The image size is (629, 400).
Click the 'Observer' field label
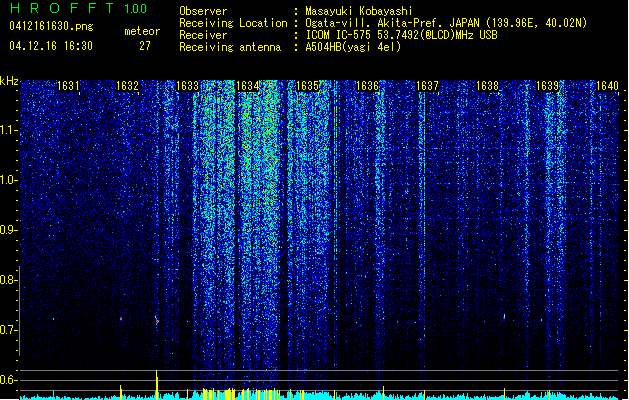point(203,11)
